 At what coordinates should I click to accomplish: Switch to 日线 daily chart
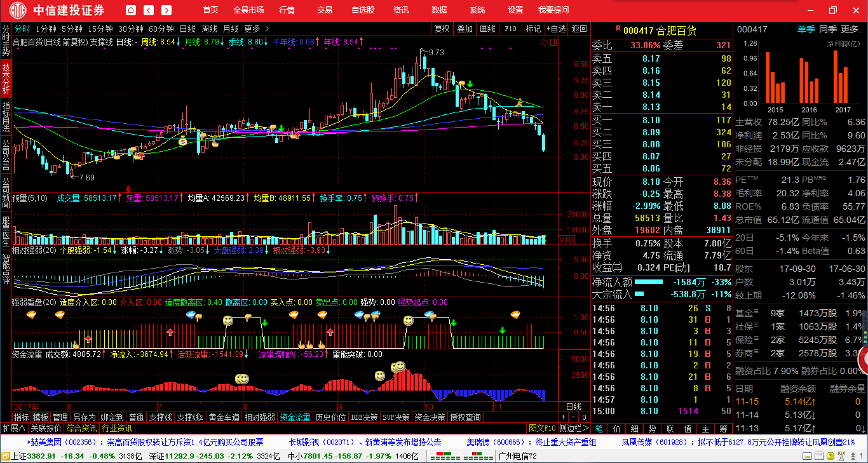[187, 29]
